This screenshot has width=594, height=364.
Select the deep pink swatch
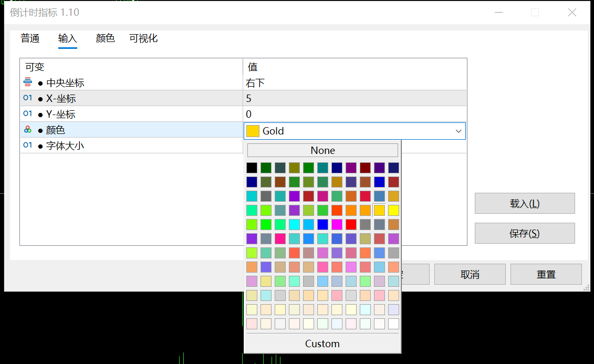[280, 238]
